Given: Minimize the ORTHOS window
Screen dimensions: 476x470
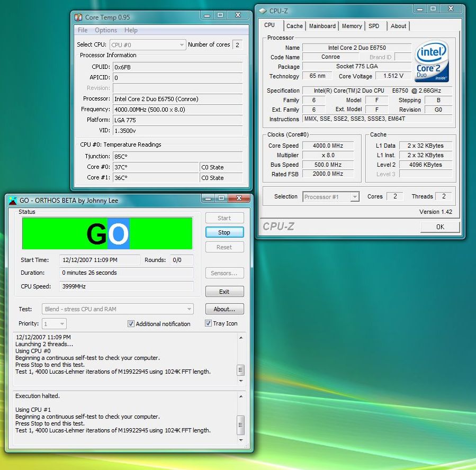Looking at the screenshot, I should click(x=208, y=198).
